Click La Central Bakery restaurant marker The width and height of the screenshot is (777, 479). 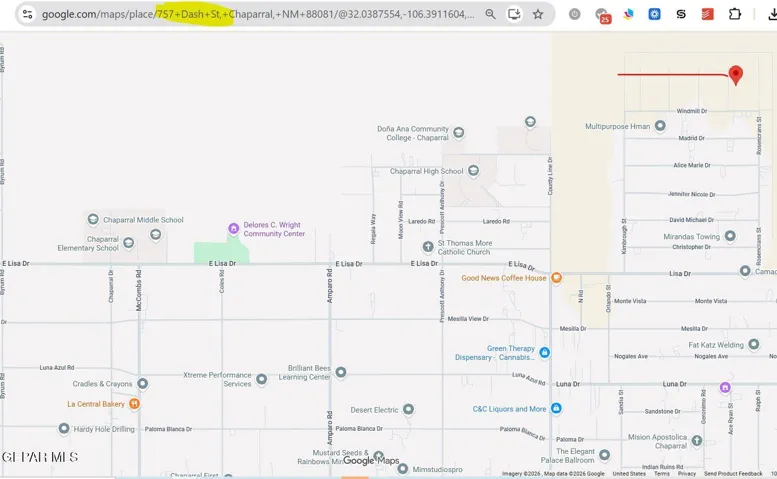(x=134, y=404)
